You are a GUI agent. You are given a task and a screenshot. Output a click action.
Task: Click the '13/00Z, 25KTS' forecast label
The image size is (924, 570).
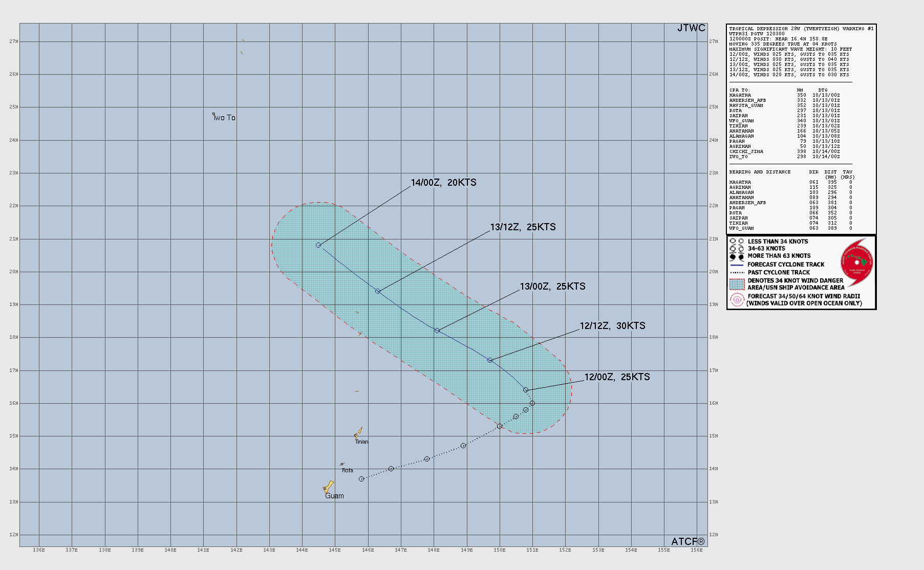click(x=552, y=287)
